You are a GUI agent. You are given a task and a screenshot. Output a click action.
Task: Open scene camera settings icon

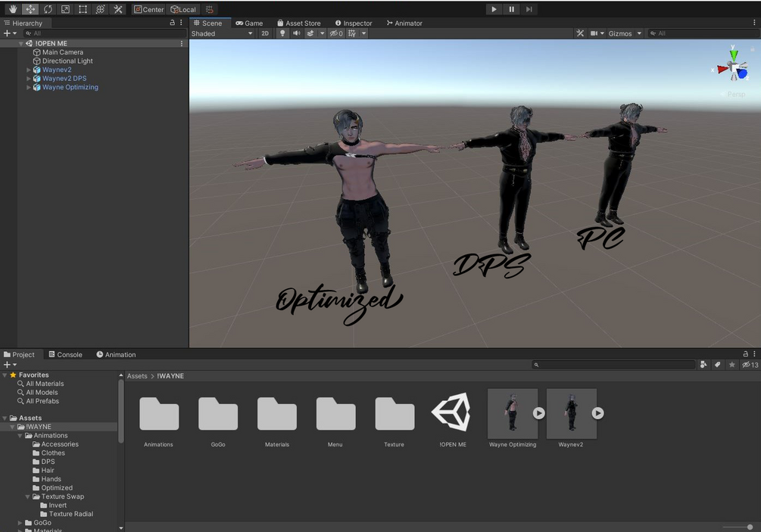point(594,33)
